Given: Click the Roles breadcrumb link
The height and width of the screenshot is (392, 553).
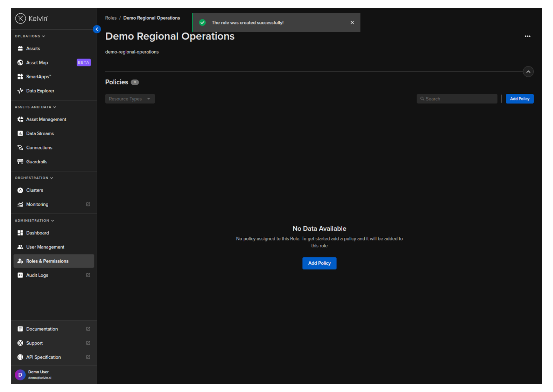Looking at the screenshot, I should point(111,18).
